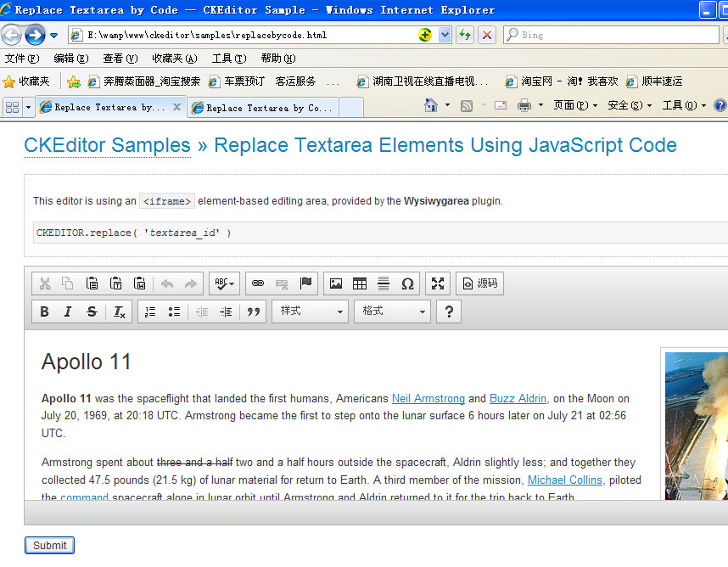Screen dimensions: 728x567
Task: Open a new blank tab
Action: [x=351, y=108]
